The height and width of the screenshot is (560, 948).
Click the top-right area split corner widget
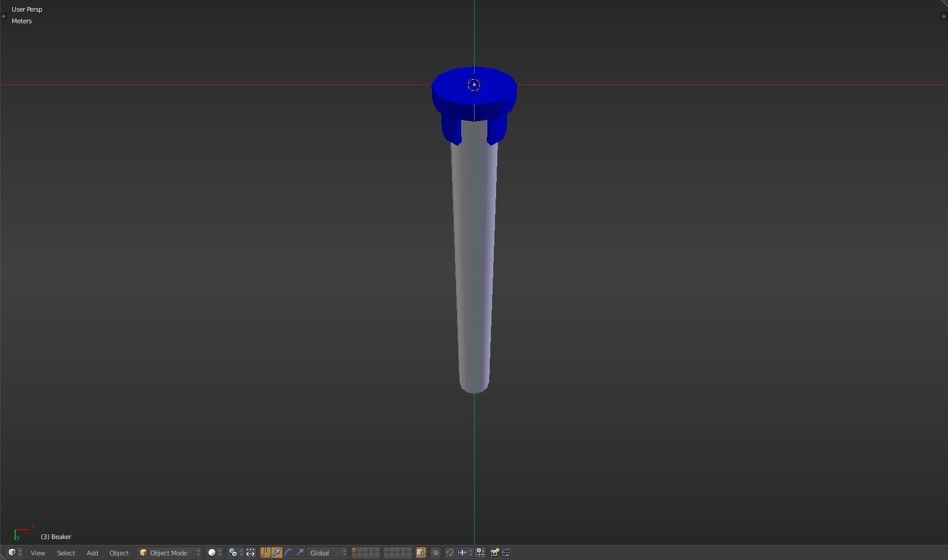click(944, 3)
